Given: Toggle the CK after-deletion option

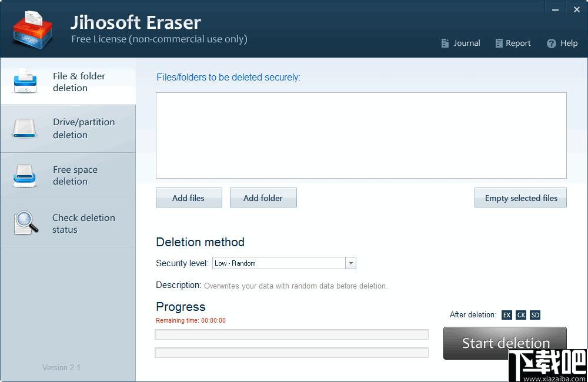Looking at the screenshot, I should tap(521, 315).
